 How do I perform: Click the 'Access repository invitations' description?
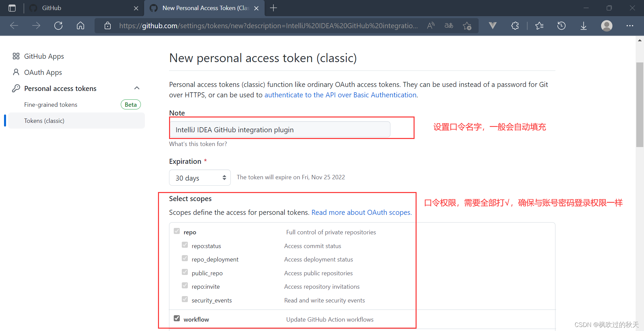pyautogui.click(x=322, y=287)
